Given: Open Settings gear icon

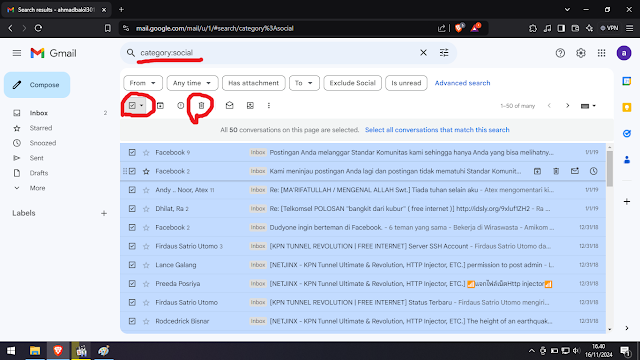Looking at the screenshot, I should (580, 53).
